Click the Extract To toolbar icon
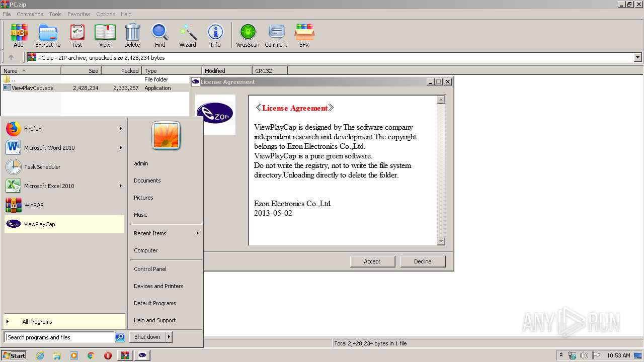 tap(48, 35)
